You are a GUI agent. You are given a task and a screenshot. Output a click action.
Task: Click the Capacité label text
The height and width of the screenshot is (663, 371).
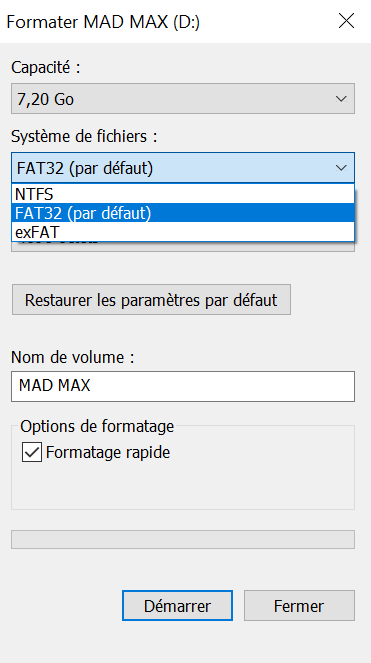point(46,67)
